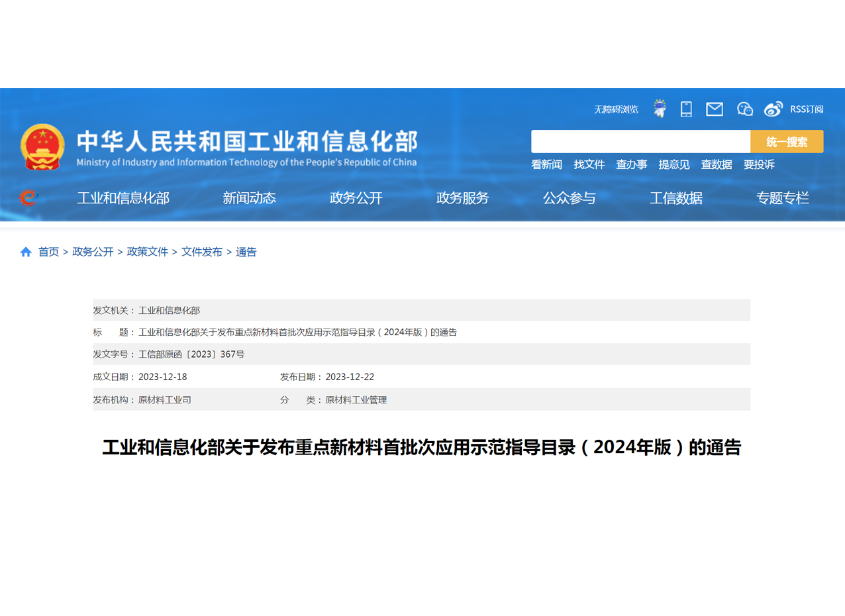The height and width of the screenshot is (616, 845).
Task: Click the mobile phone icon in header
Action: click(686, 109)
